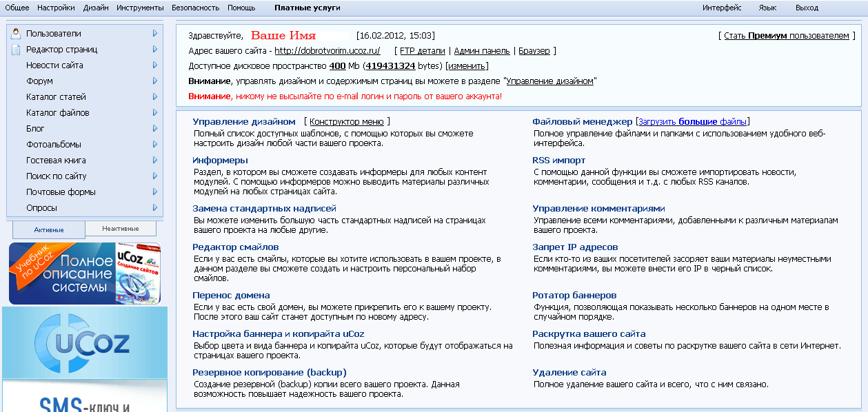Expand the Каталог файлов submenu arrow
Image resolution: width=868 pixels, height=412 pixels.
coord(155,112)
